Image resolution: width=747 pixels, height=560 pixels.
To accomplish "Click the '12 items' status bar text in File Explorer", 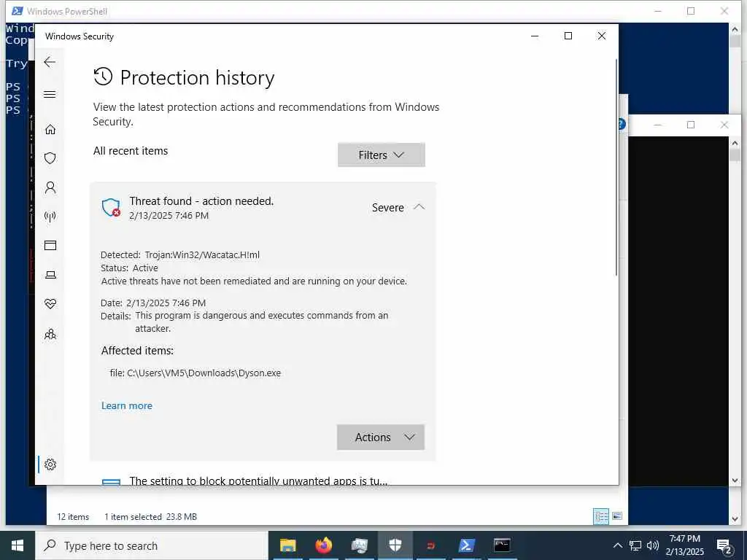I will click(x=73, y=517).
